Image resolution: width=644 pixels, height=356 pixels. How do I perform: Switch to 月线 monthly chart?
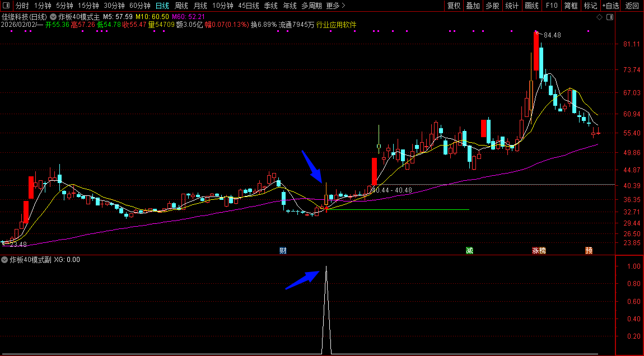[x=200, y=6]
